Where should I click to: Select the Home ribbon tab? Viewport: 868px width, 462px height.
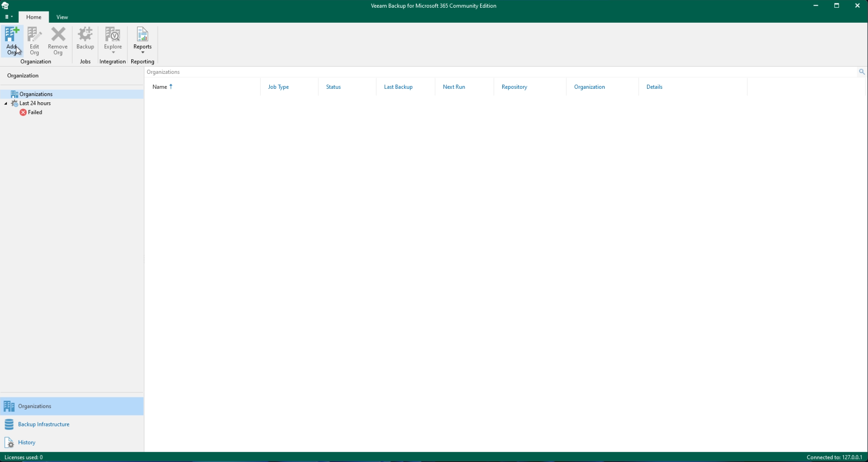[x=33, y=17]
